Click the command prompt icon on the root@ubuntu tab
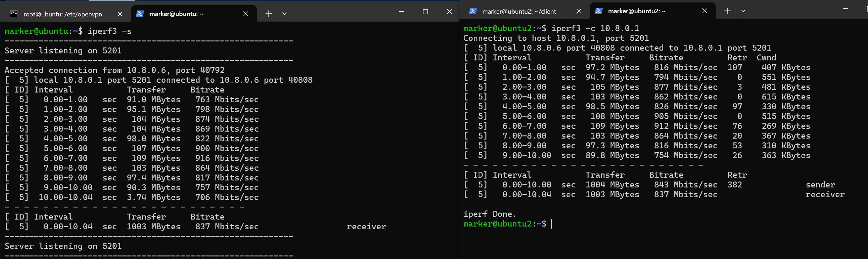868x259 pixels. point(14,14)
